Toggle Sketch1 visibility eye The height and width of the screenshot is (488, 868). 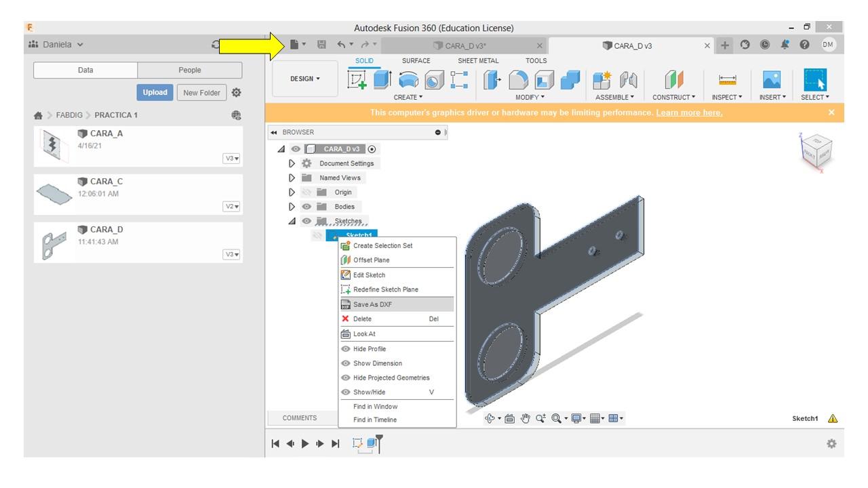(317, 236)
